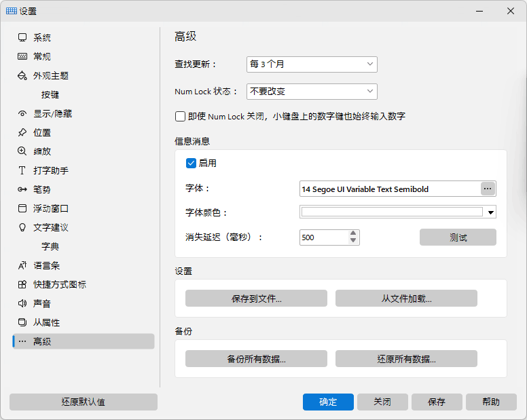Click the 关闭 button at bottom

[x=382, y=402]
